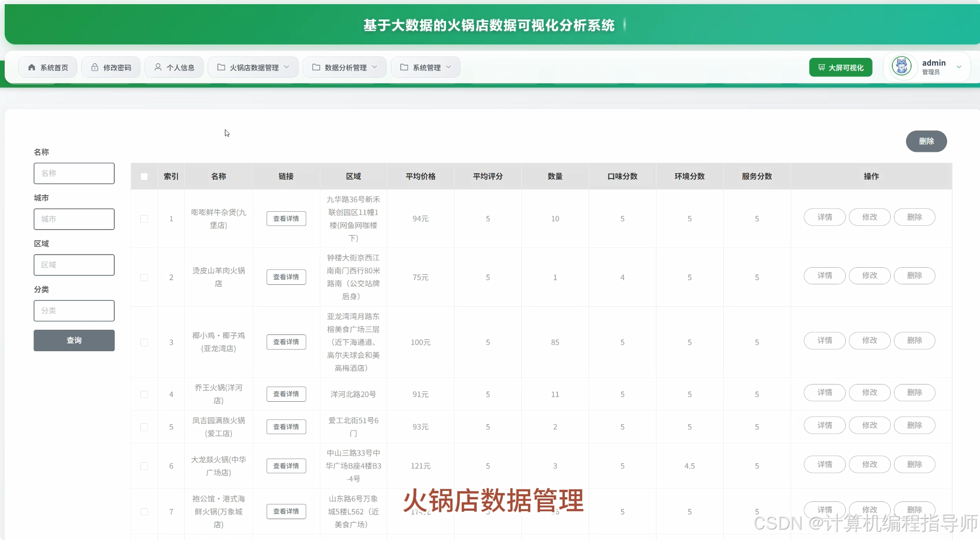Click 查看详情 for 凤吉园满族火锅 row
This screenshot has height=540, width=980.
tap(286, 427)
